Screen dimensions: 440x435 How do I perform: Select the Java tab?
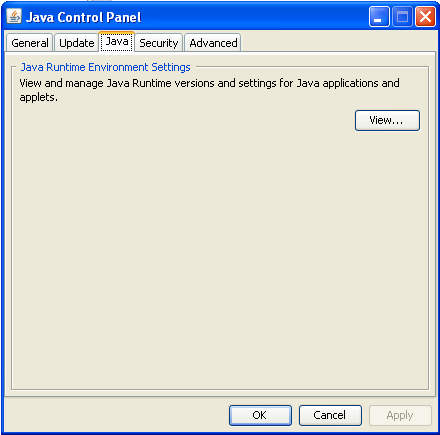coord(117,41)
